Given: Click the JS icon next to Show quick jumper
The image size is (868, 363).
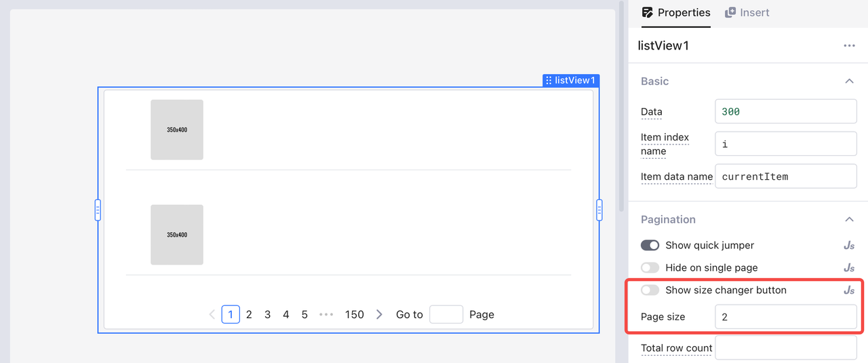Looking at the screenshot, I should tap(848, 246).
